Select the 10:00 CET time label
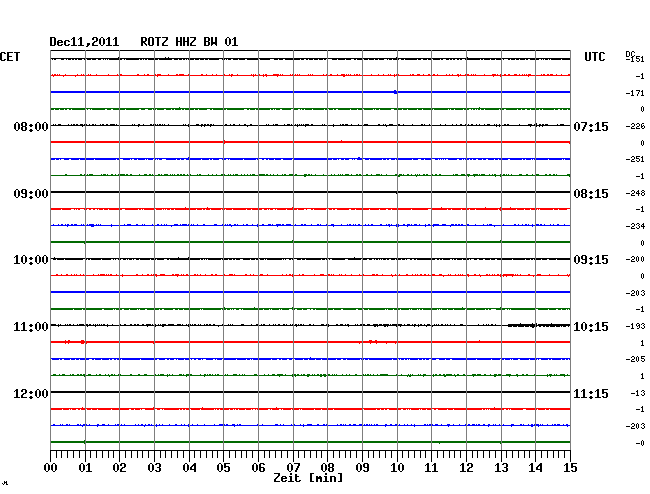 [x=31, y=260]
